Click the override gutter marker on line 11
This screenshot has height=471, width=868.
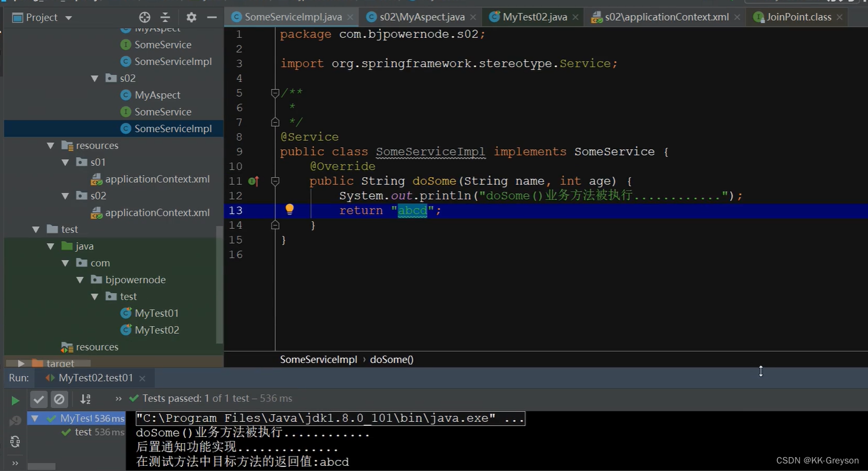253,181
